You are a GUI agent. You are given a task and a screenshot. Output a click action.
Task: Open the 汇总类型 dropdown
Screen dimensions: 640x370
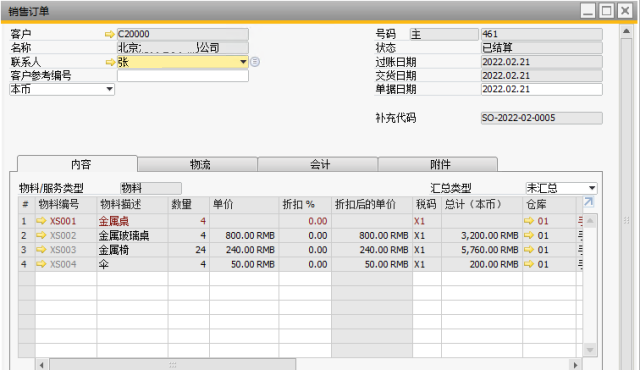(x=592, y=188)
